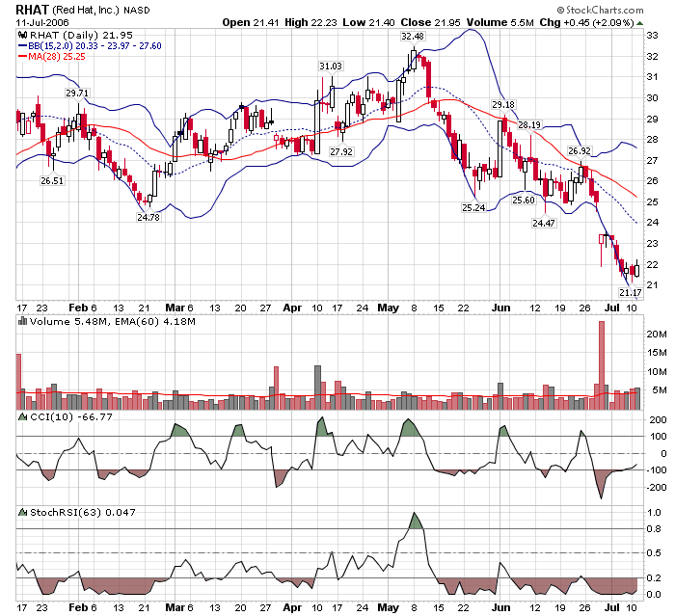Click the MA(28) 25.25 legend text
Screen dimensions: 675x616
(57, 57)
